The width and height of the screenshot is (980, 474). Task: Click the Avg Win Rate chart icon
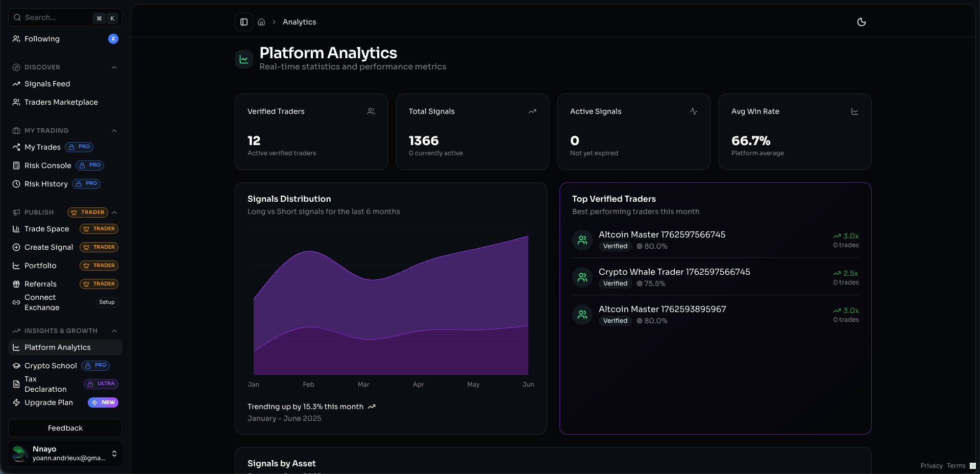click(x=855, y=111)
